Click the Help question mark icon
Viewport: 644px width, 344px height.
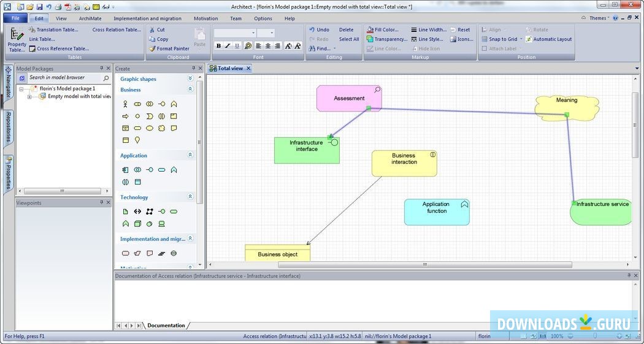pyautogui.click(x=615, y=18)
